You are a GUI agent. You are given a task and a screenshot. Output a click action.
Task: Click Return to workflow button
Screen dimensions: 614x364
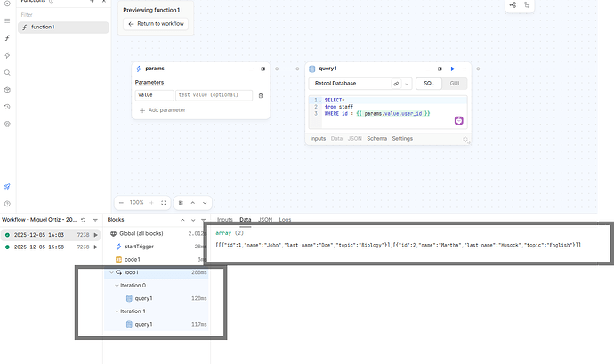[x=157, y=24]
